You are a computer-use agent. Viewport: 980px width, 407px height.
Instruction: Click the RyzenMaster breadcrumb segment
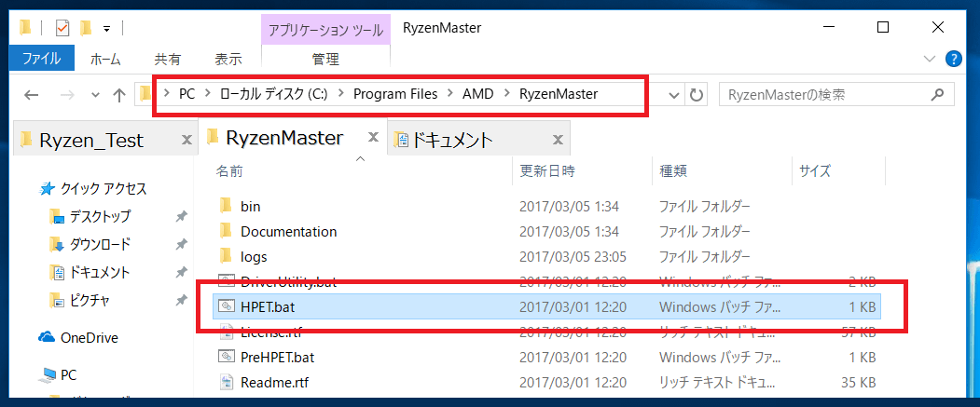pyautogui.click(x=559, y=94)
